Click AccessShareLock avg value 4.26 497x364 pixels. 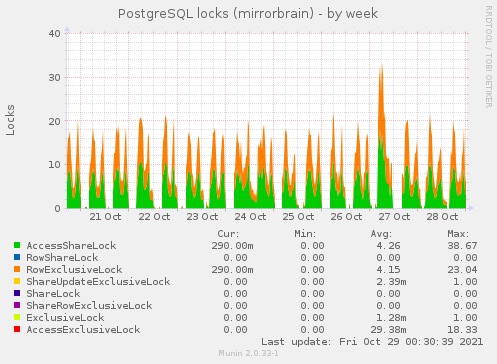click(389, 246)
